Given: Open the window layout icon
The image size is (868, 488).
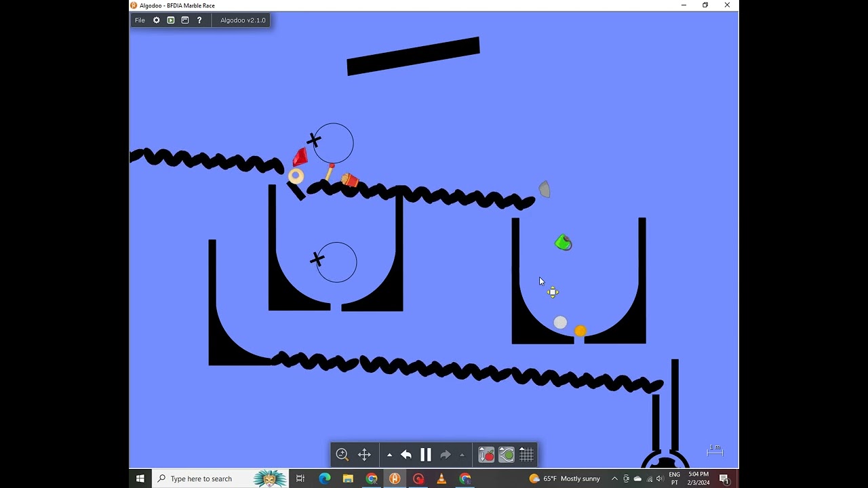Looking at the screenshot, I should (185, 20).
